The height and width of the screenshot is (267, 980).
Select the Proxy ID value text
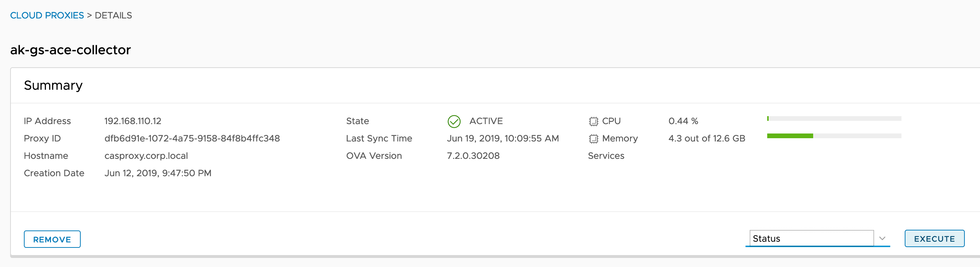pos(192,139)
